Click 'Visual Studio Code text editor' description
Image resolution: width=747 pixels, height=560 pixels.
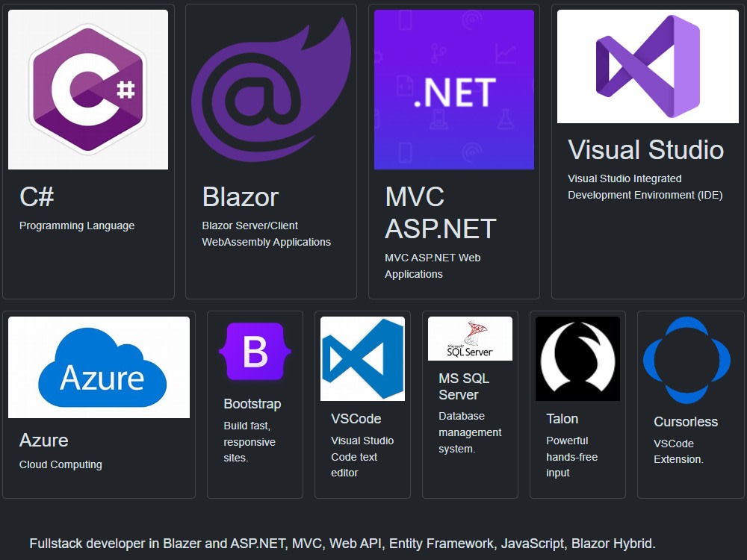coord(362,456)
